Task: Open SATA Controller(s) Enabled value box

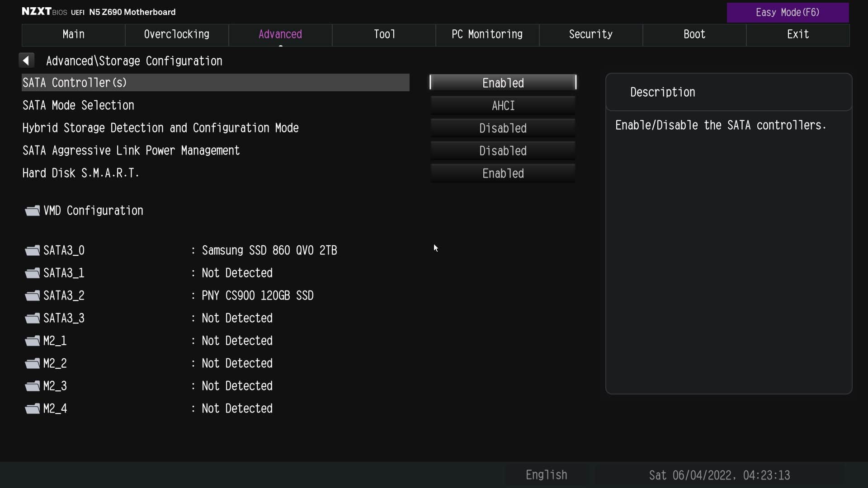Action: (503, 83)
